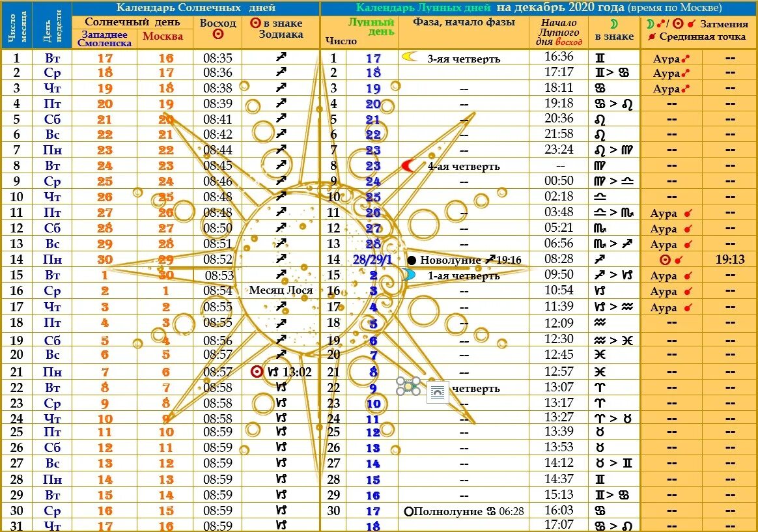Click the weekday "Пн" in the day 14 row
Viewport: 758px width, 532px height.
click(52, 259)
